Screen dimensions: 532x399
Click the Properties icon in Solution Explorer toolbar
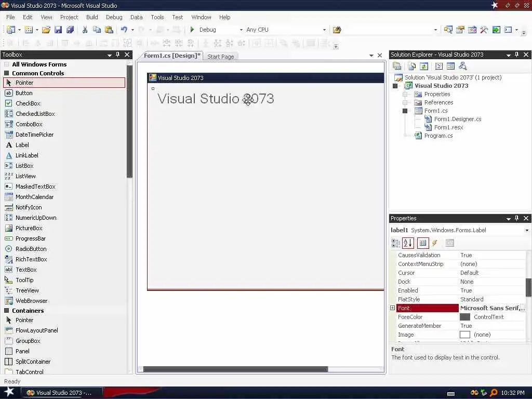coord(397,66)
